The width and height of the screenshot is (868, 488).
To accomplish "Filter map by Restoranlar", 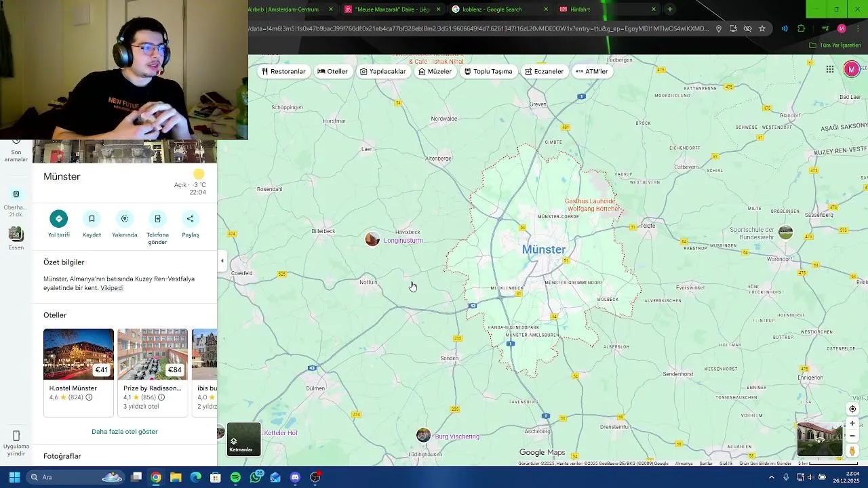I will 283,71.
